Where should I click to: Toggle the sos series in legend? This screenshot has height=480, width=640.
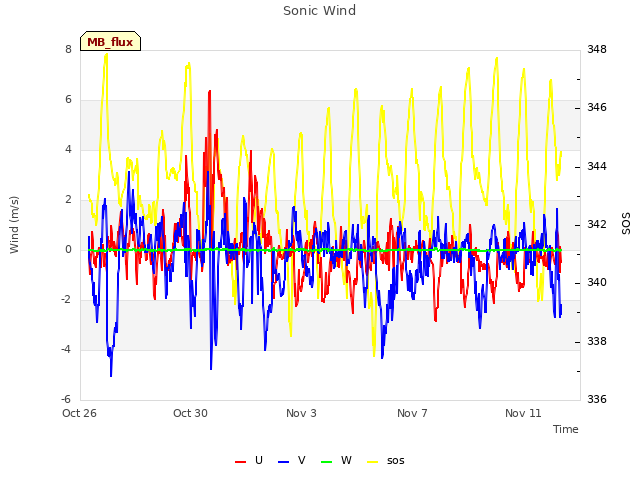tap(386, 461)
